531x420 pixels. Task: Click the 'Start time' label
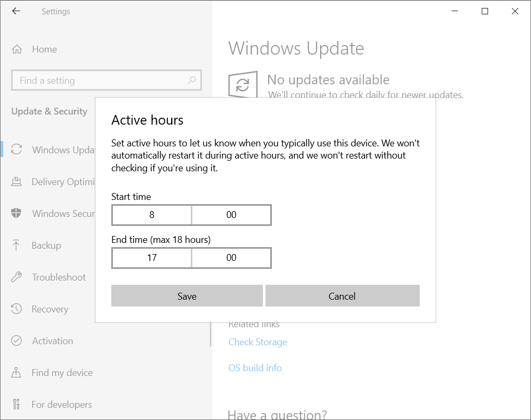(x=131, y=197)
